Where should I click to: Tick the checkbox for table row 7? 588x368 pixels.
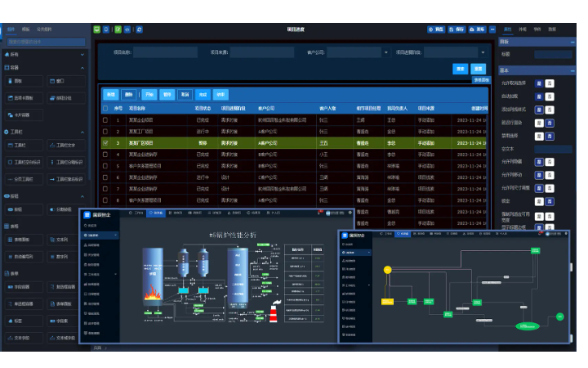click(x=105, y=189)
